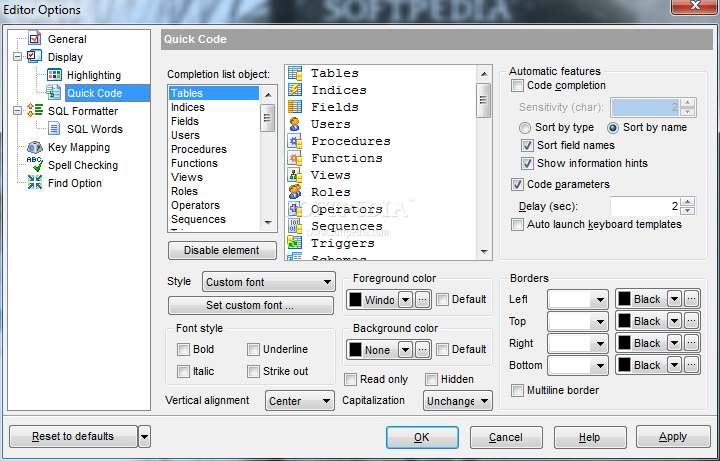The image size is (720, 461).
Task: Click the Key Mapping icon
Action: [35, 147]
